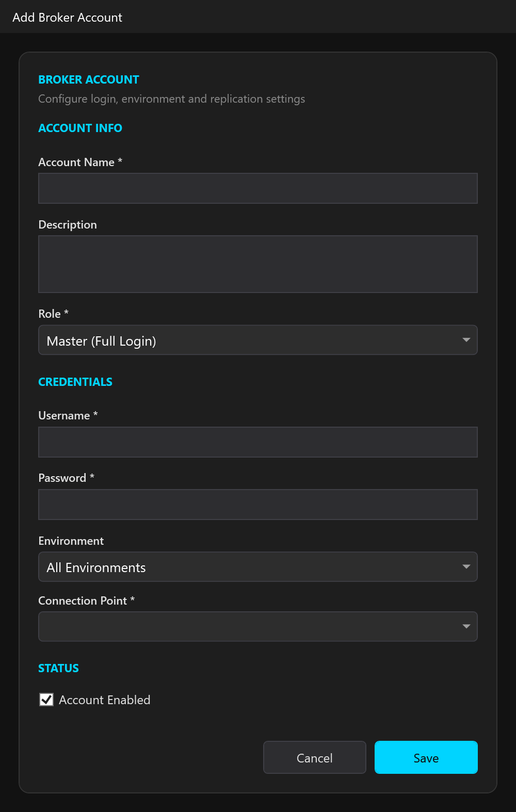Click the 'Role *' label
Viewport: 516px width, 812px height.
(54, 314)
